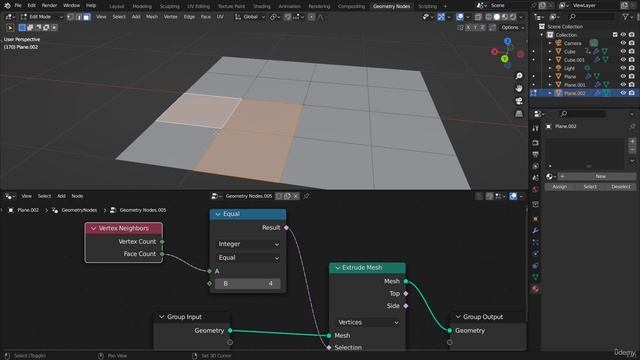Click the Blender logo icon
The height and width of the screenshot is (360, 640).
tap(7, 6)
